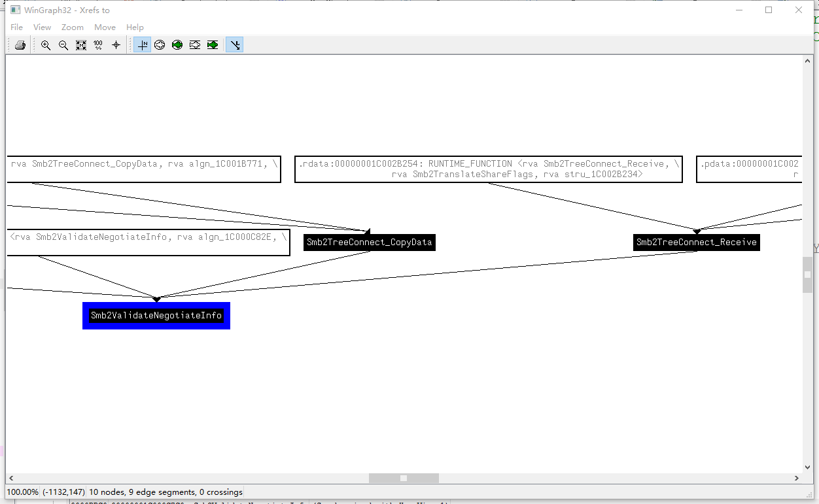Select the Smb2TreeConnect_Receive node
Image resolution: width=819 pixels, height=504 pixels.
pyautogui.click(x=697, y=243)
